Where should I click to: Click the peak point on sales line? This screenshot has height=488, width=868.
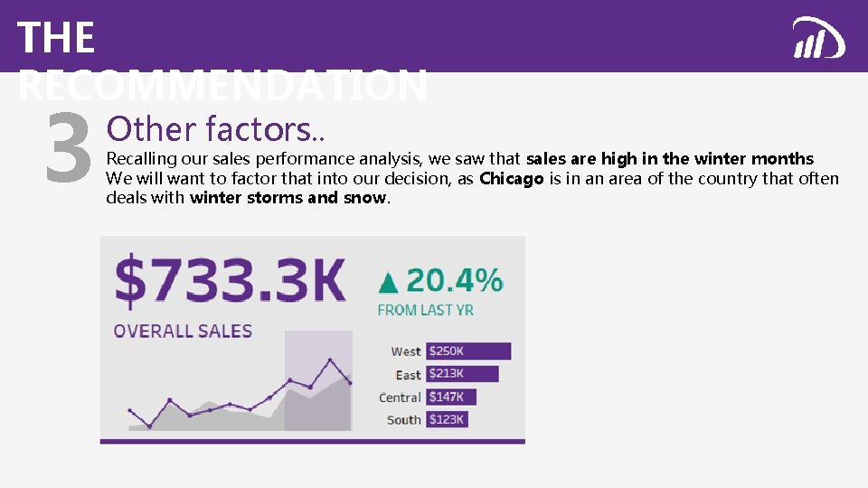pos(331,361)
